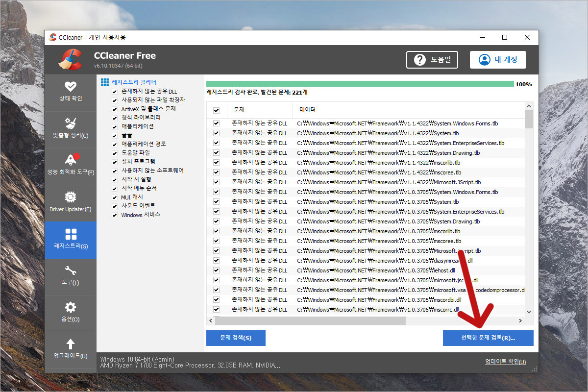Screen dimensions: 588x392
Task: Open 성능 최적화 도구 performance optimizer
Action: 71,166
